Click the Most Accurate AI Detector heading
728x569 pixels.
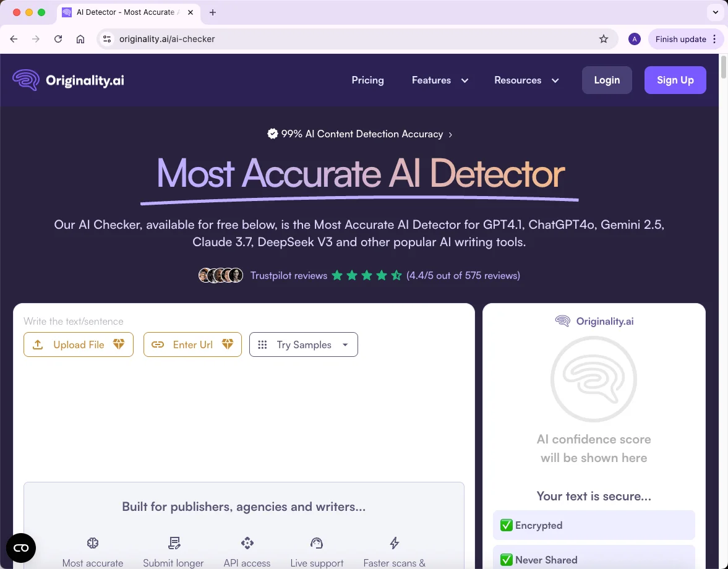point(360,173)
